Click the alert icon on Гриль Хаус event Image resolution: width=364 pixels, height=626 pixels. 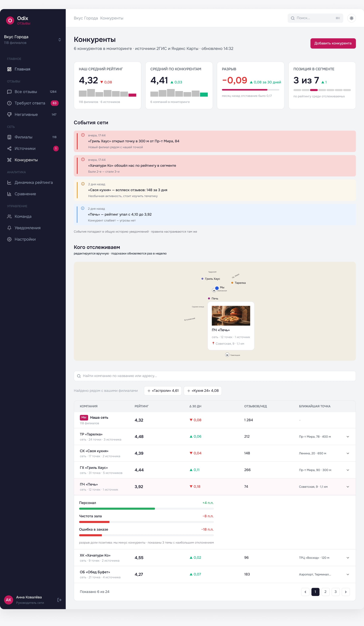(83, 135)
